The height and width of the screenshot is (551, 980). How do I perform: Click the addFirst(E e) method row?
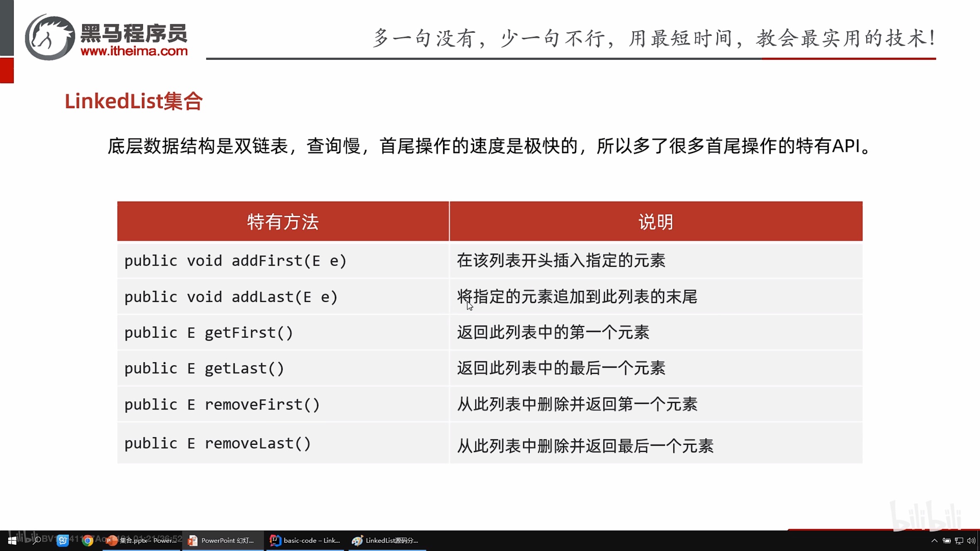point(235,261)
